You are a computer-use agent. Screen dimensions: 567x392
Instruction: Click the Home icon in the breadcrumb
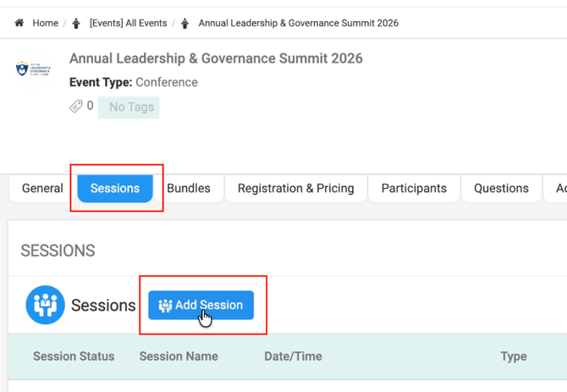point(19,23)
